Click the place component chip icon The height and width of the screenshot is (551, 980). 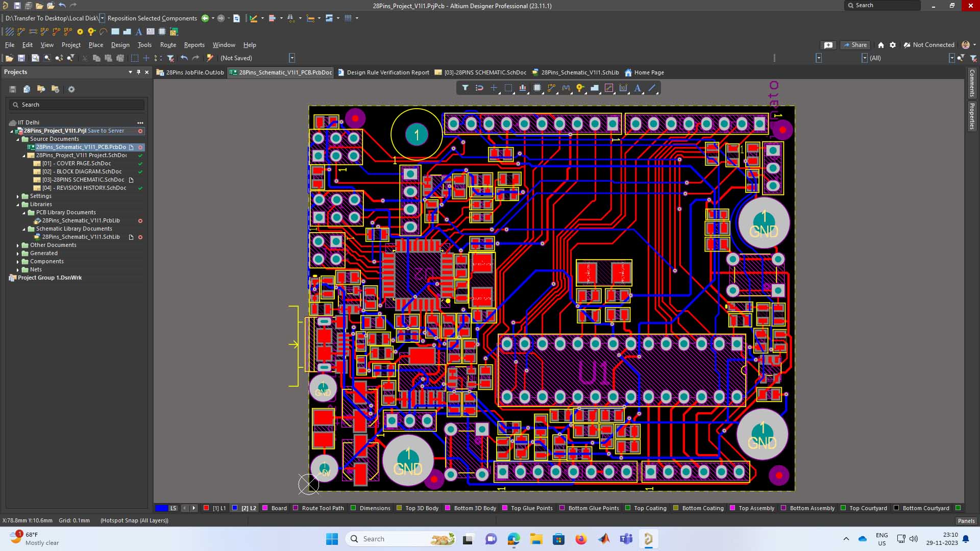(x=537, y=88)
